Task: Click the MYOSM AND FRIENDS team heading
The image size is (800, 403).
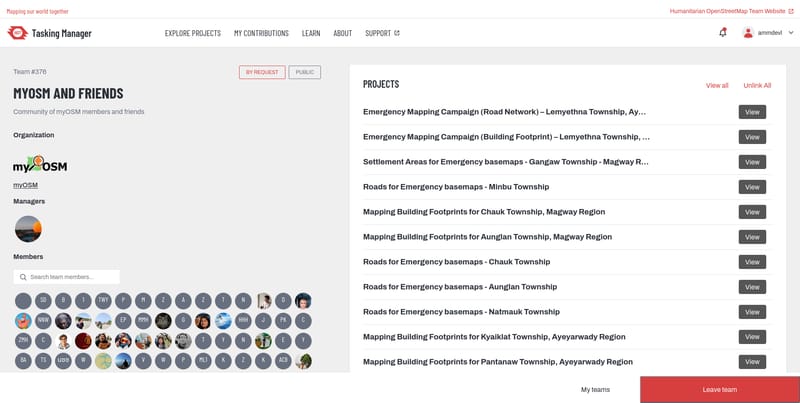Action: coord(68,93)
